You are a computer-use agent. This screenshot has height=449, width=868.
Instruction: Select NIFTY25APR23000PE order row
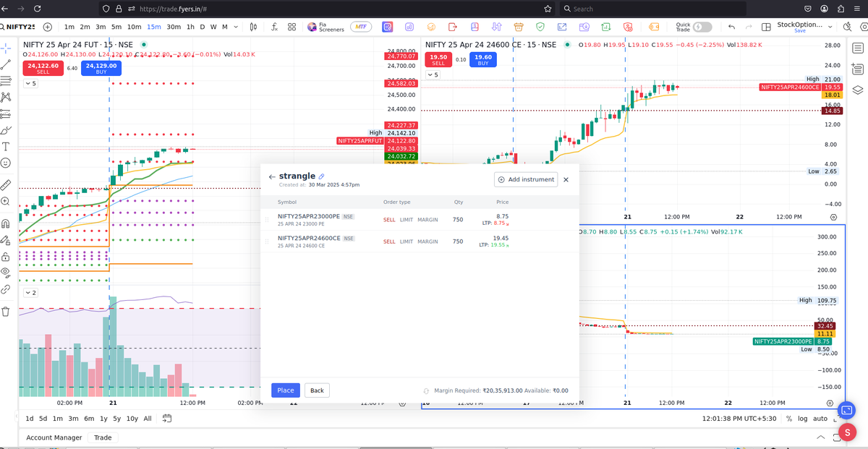pyautogui.click(x=420, y=220)
